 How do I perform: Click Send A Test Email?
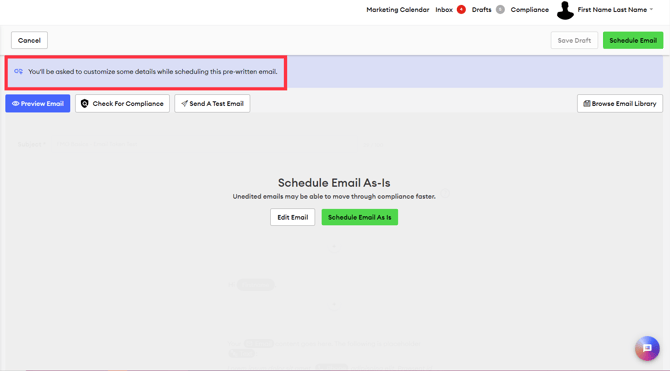[x=212, y=103]
